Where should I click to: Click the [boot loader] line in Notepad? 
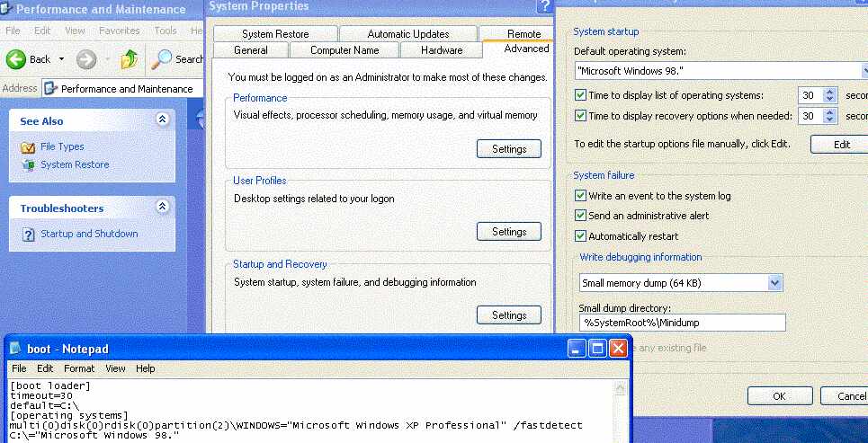click(49, 386)
